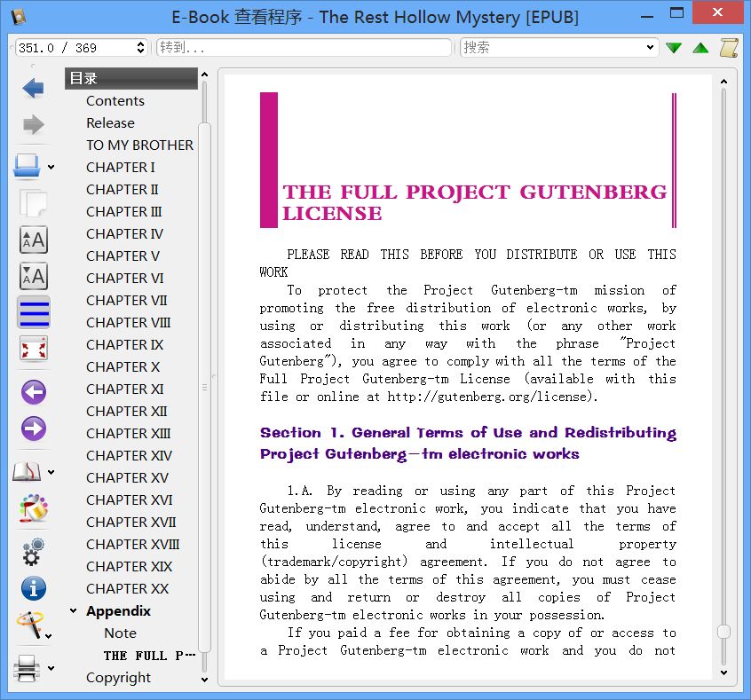Jump to CHAPTER XVI

pyautogui.click(x=130, y=499)
